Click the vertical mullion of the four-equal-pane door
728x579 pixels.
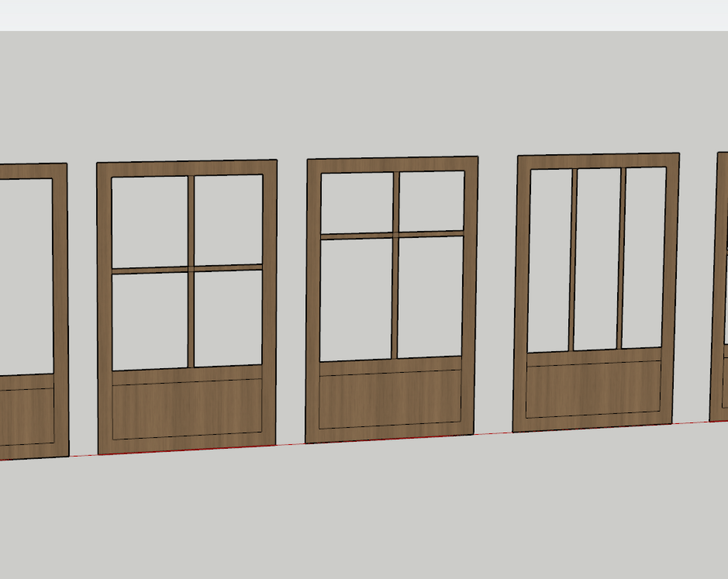(191, 271)
